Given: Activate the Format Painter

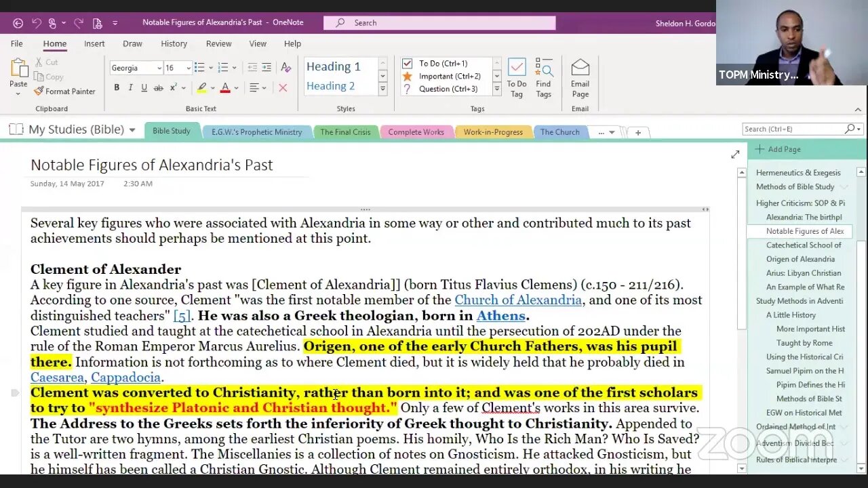Looking at the screenshot, I should point(64,91).
